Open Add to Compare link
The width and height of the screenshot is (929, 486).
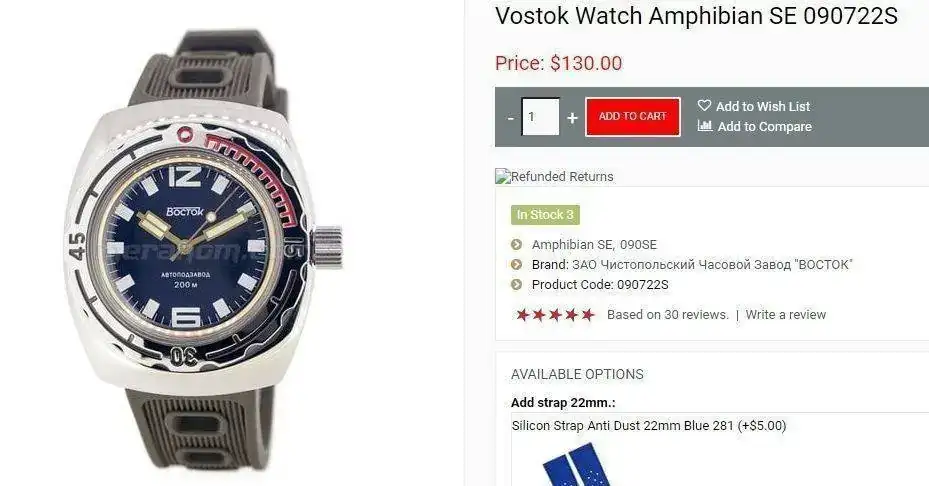(x=764, y=126)
